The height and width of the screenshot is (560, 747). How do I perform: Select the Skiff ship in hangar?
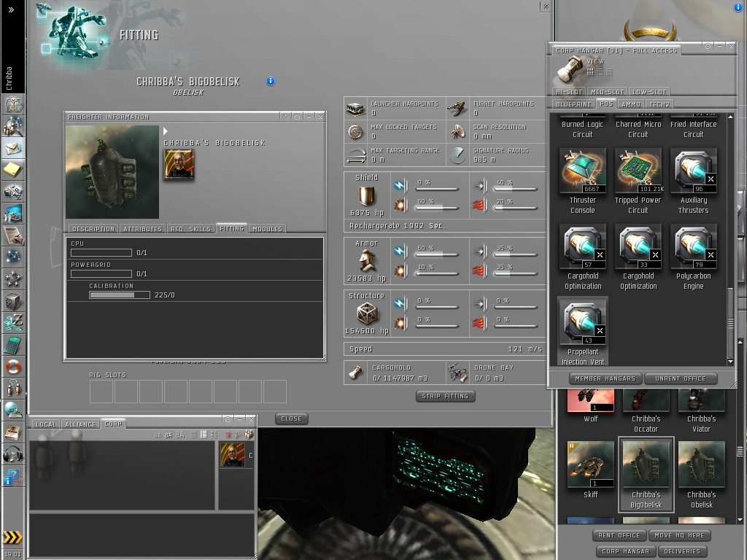(x=591, y=470)
